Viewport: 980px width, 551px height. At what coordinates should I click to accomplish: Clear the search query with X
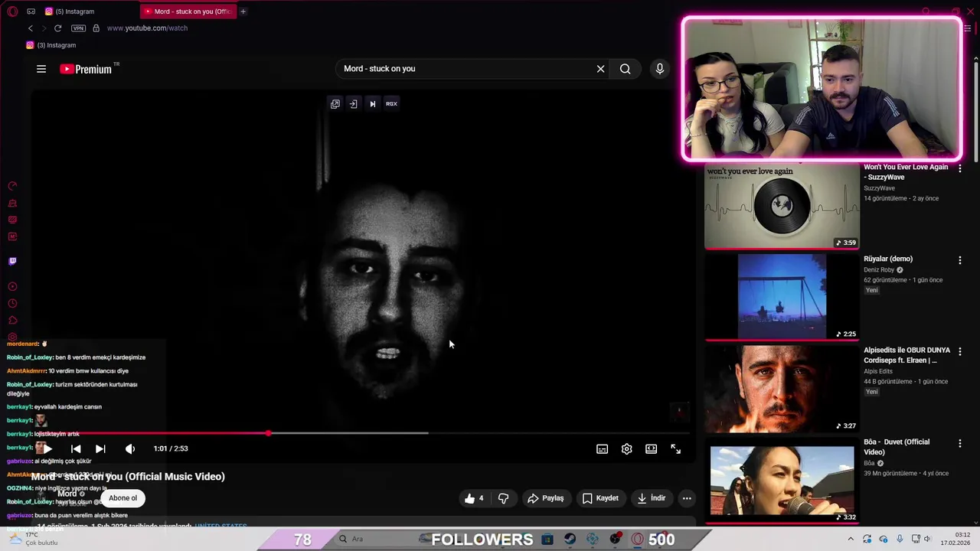[x=601, y=69]
